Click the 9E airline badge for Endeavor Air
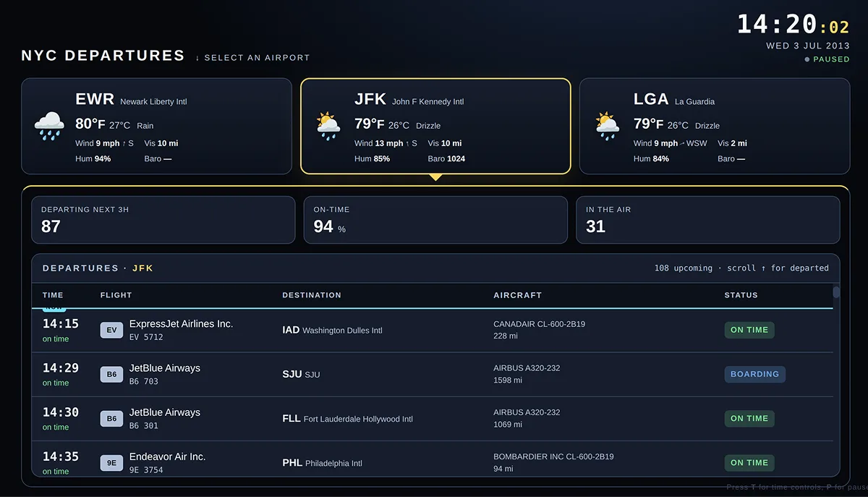This screenshot has height=497, width=868. [111, 462]
